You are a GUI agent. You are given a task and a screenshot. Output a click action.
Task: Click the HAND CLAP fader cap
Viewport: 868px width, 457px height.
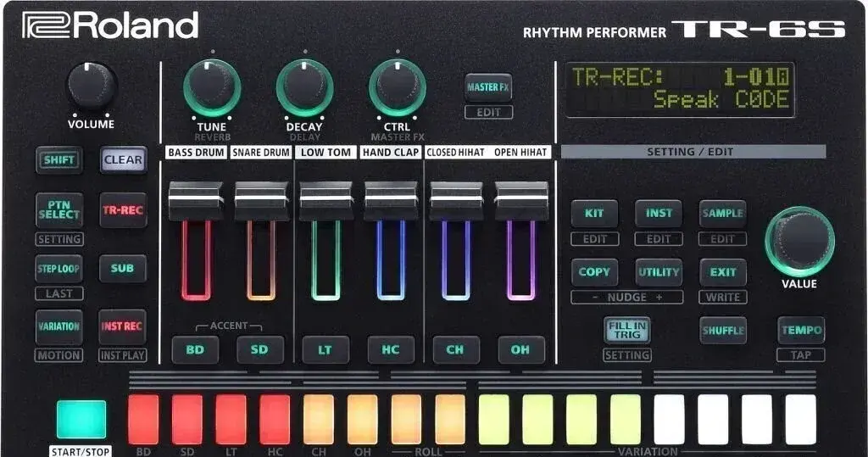click(392, 201)
